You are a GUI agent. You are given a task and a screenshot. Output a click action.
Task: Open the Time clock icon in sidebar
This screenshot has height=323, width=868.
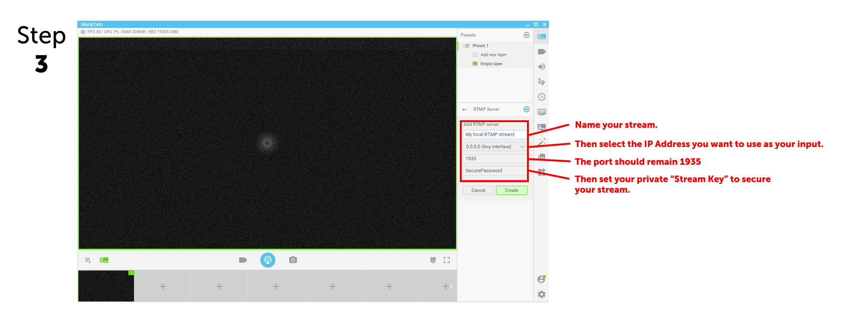pos(541,97)
